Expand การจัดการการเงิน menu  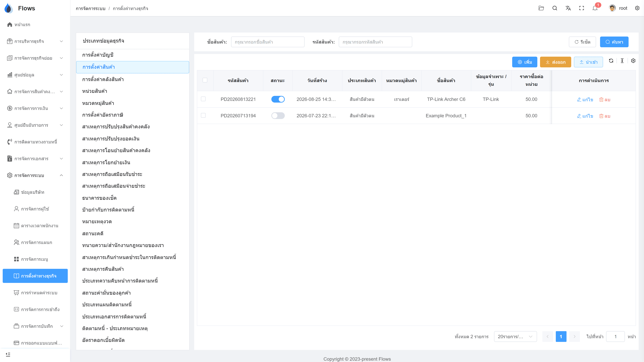[x=35, y=108]
